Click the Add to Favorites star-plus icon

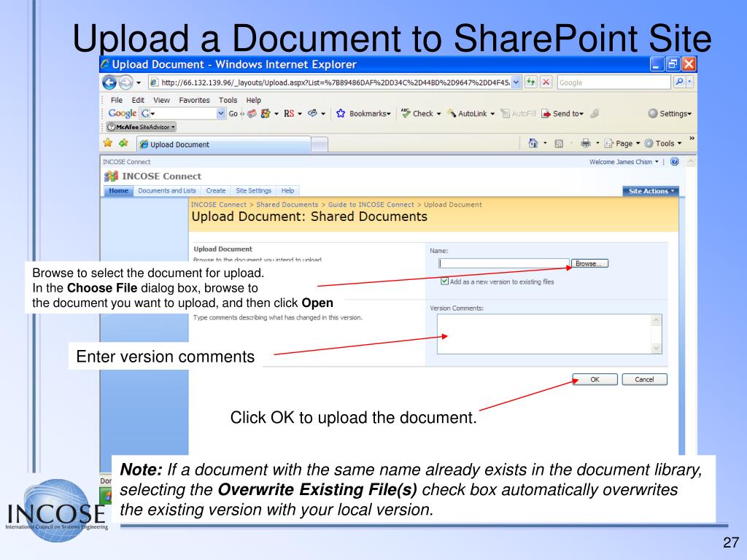coord(123,143)
